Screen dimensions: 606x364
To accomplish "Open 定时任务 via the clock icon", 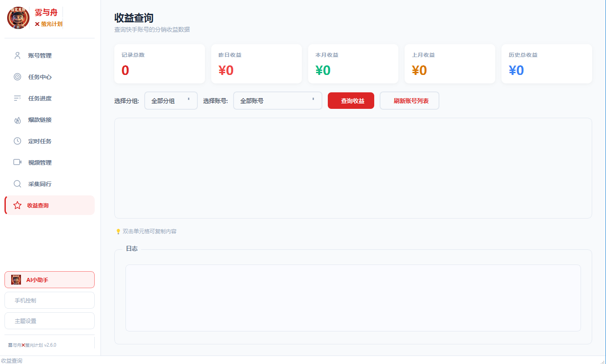I will point(17,141).
